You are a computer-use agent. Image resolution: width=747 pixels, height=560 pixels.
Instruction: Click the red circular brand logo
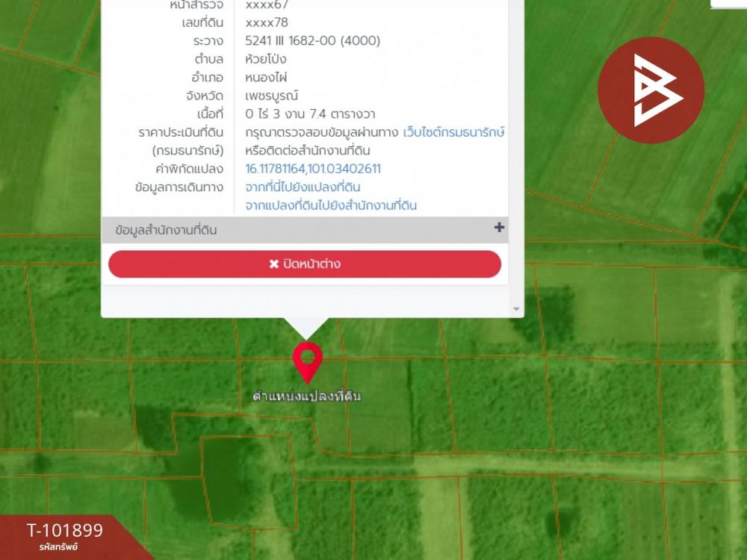651,90
